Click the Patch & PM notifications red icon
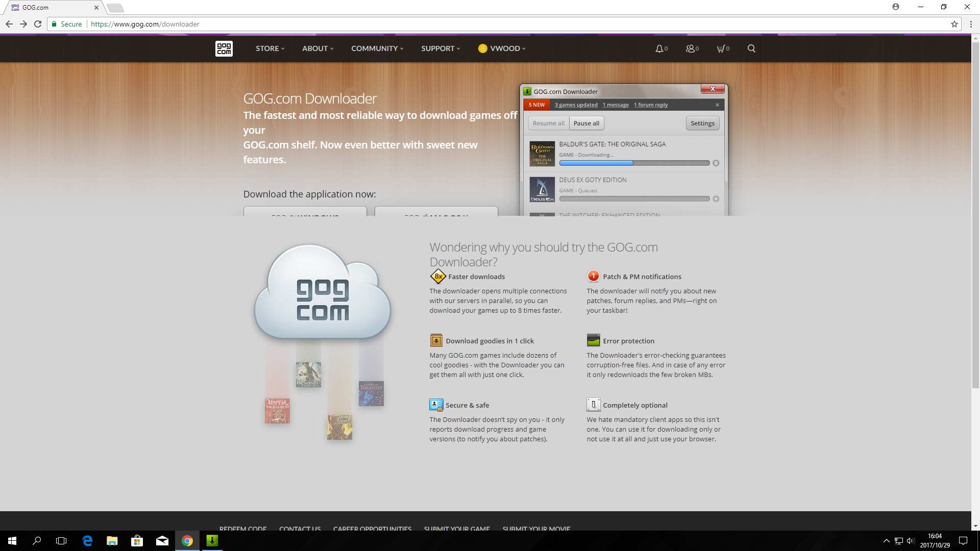The width and height of the screenshot is (980, 551). [x=593, y=276]
